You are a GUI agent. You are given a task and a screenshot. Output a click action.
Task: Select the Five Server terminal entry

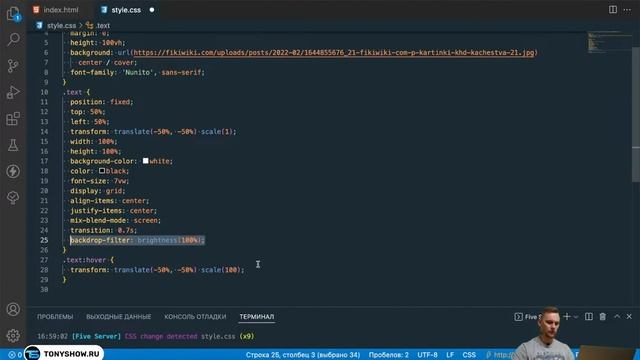tap(527, 317)
